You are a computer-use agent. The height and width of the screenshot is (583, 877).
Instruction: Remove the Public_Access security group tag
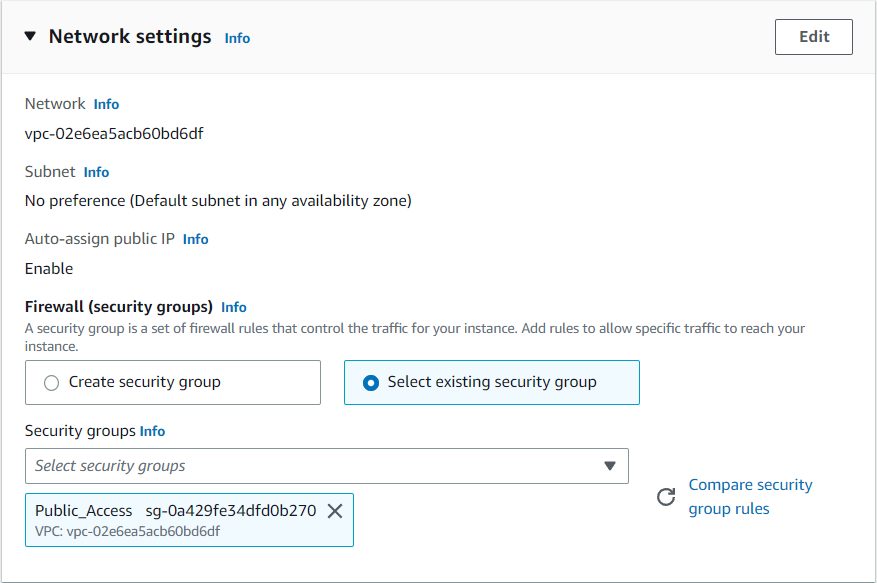tap(335, 511)
